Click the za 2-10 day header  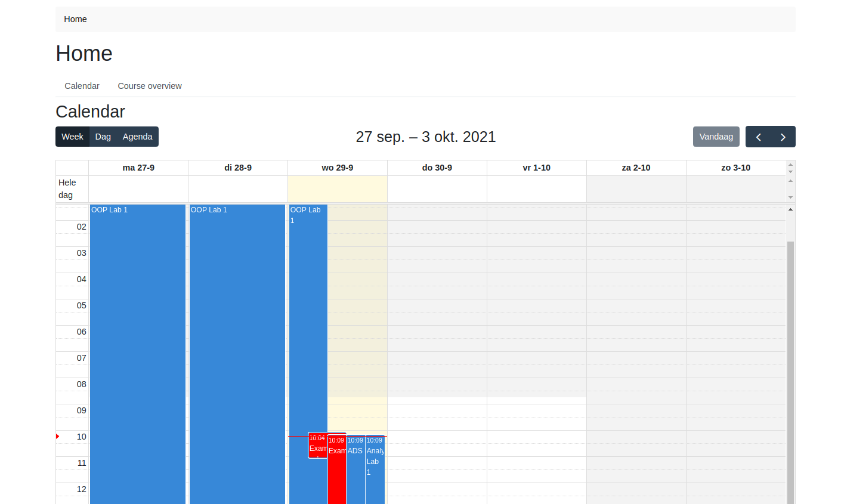(x=636, y=168)
